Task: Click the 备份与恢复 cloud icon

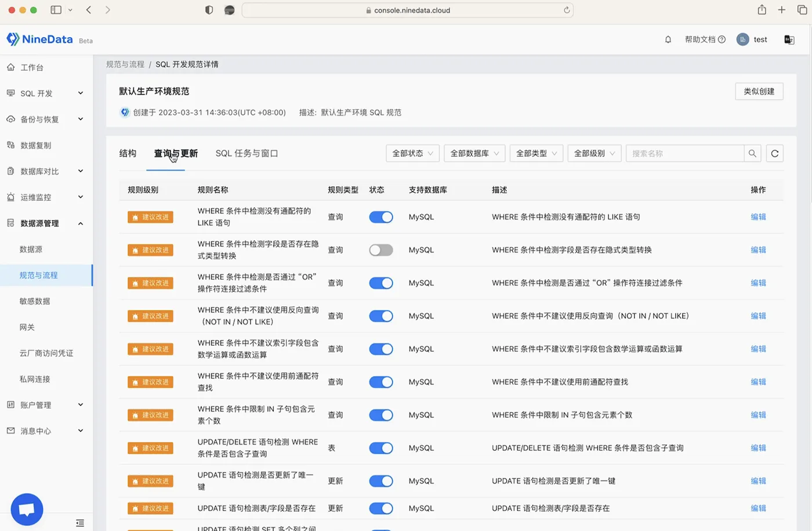Action: (x=11, y=119)
